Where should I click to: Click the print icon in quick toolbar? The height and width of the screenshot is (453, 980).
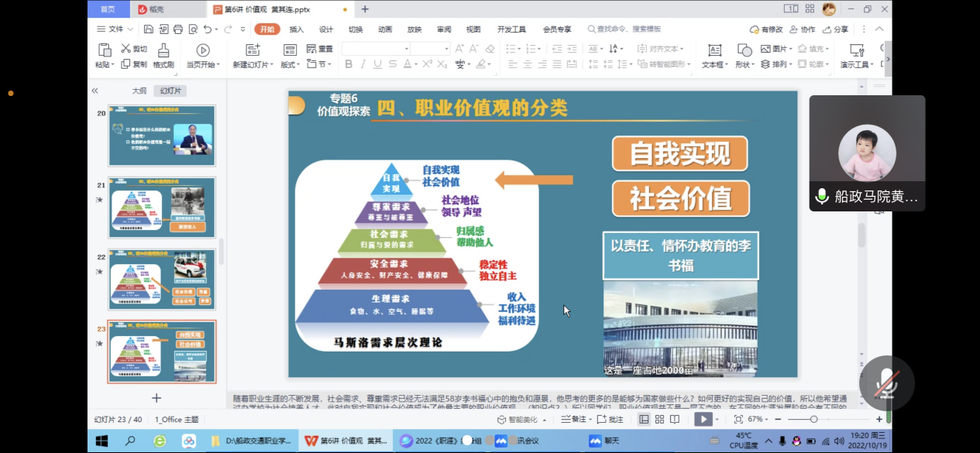point(177,29)
